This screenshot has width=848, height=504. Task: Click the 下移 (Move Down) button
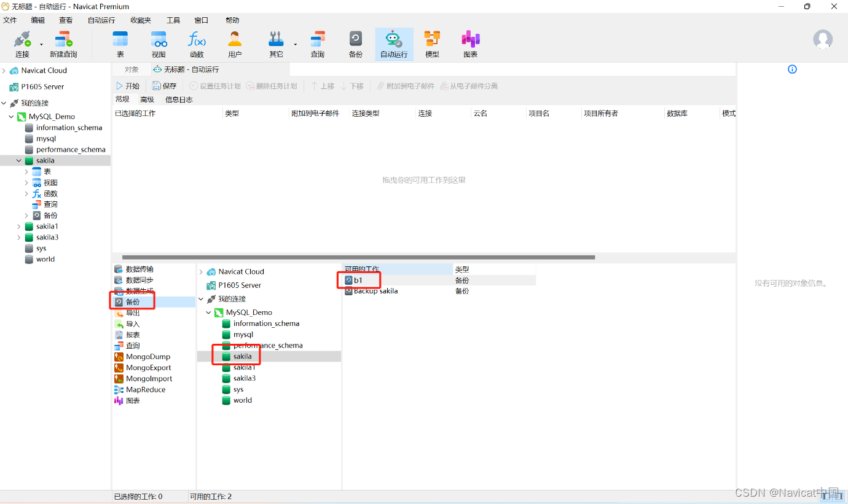point(352,86)
